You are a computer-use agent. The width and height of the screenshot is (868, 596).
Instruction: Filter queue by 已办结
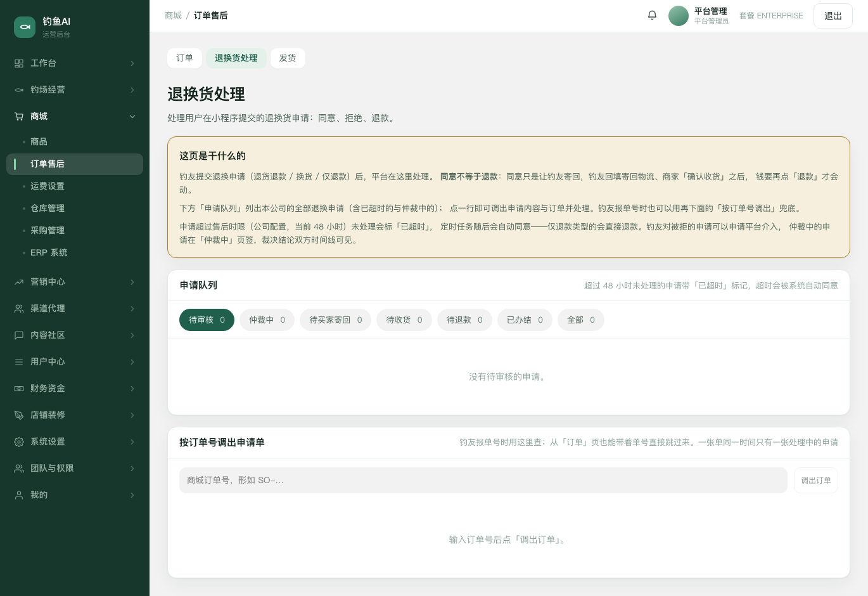click(x=525, y=320)
